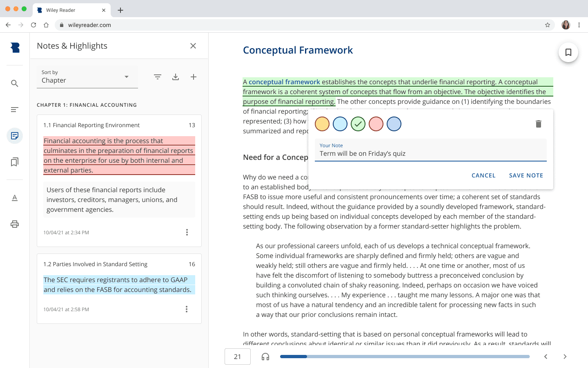
Task: Click the reading progress bar
Action: 405,357
